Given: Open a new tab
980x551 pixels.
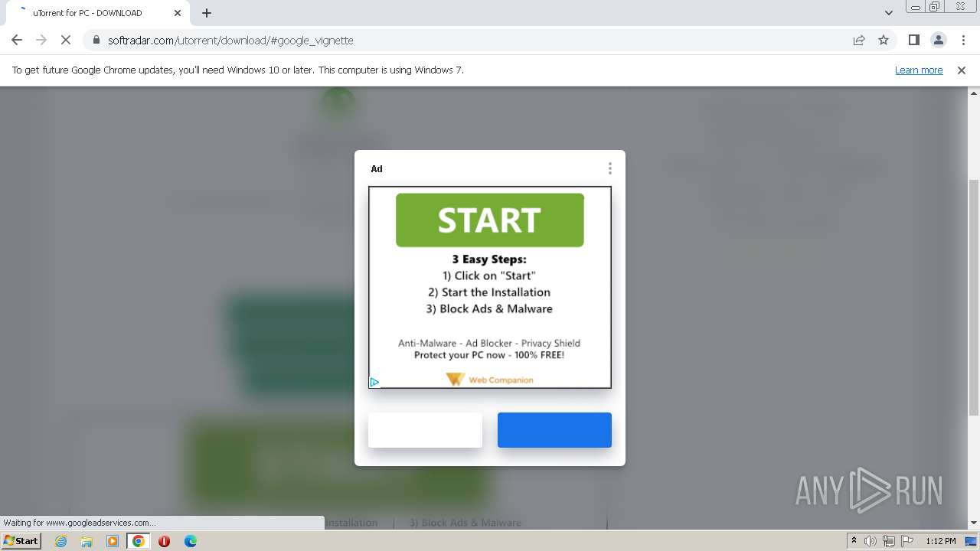Looking at the screenshot, I should click(207, 13).
